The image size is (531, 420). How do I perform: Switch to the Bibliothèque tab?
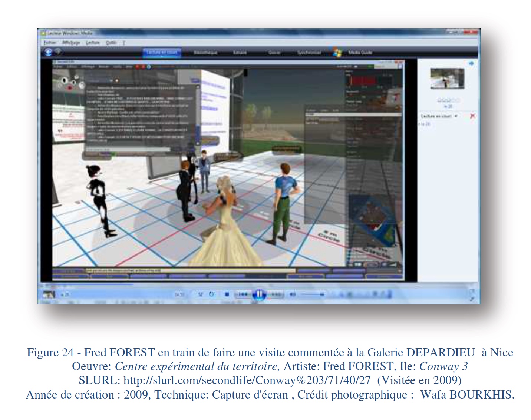tap(205, 53)
